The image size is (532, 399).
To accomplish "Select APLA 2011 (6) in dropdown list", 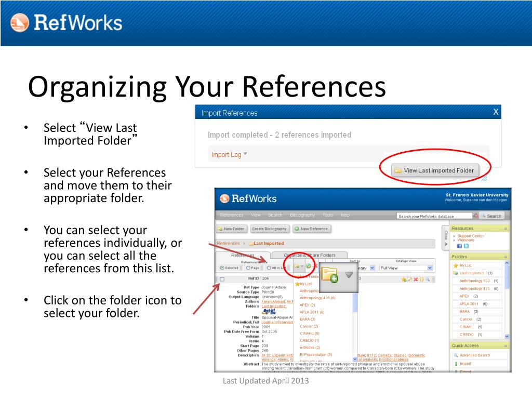I will pos(312,312).
